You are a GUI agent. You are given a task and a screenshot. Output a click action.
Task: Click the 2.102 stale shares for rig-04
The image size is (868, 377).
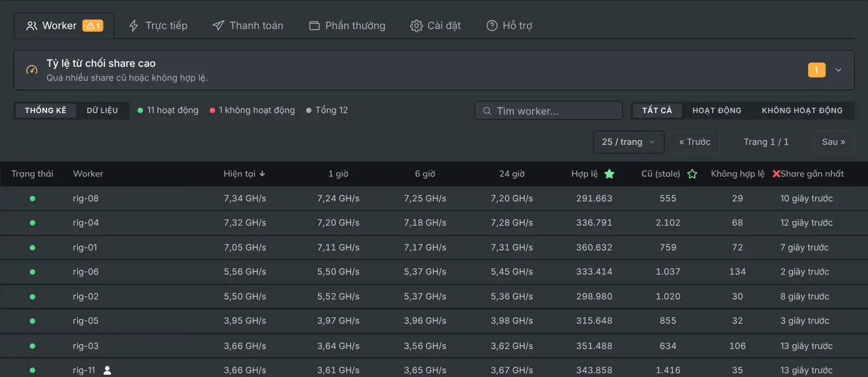(x=668, y=223)
